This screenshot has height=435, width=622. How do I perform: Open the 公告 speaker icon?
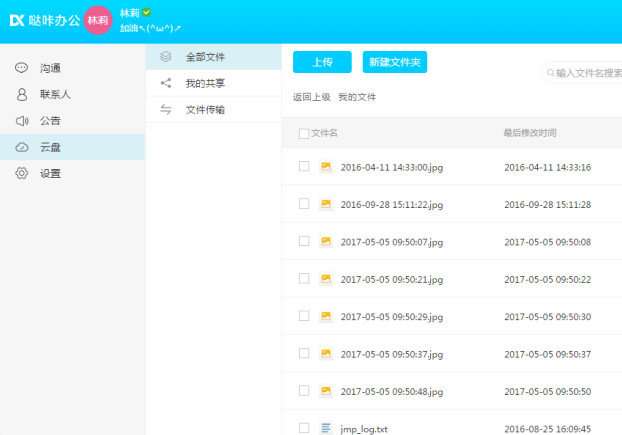coord(22,121)
